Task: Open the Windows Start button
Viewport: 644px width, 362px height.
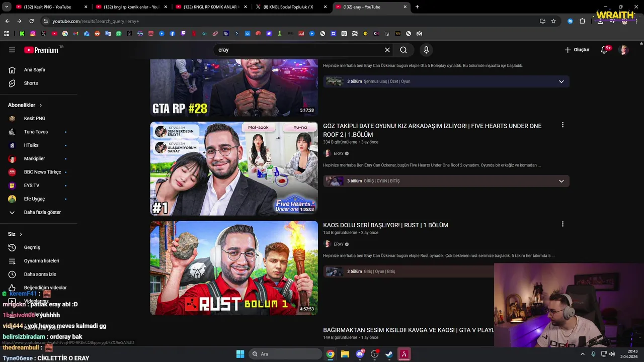Action: coord(240,354)
